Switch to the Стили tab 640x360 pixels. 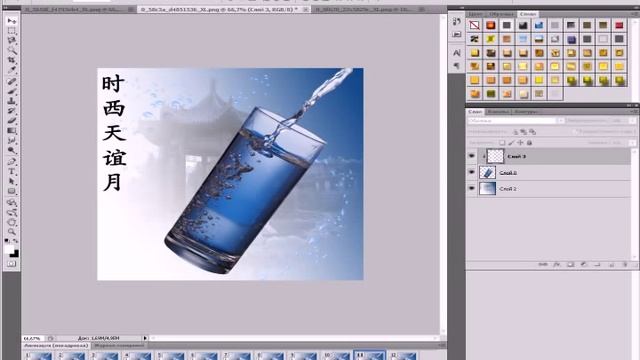(528, 14)
